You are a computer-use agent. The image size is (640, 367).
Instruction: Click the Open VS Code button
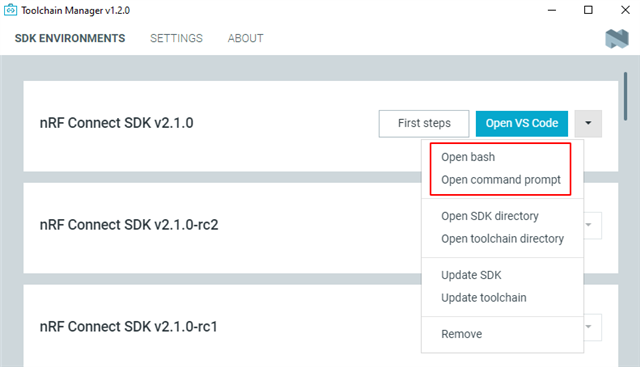(522, 123)
